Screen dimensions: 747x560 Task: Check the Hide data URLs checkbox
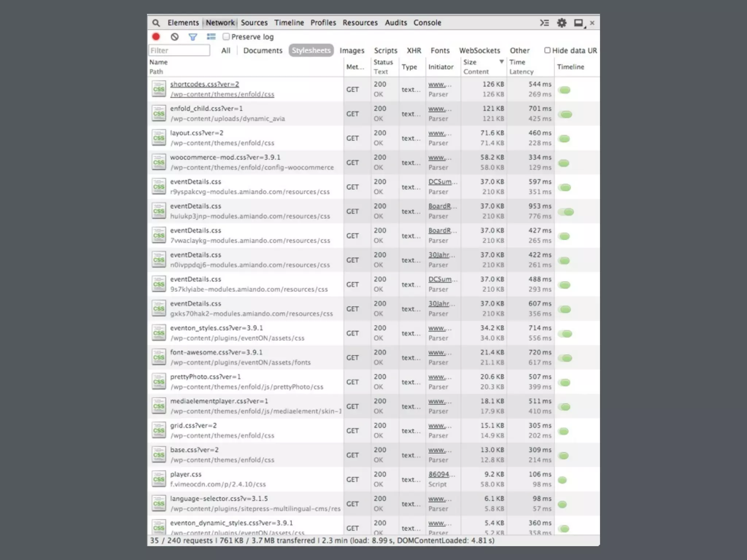[x=547, y=50]
